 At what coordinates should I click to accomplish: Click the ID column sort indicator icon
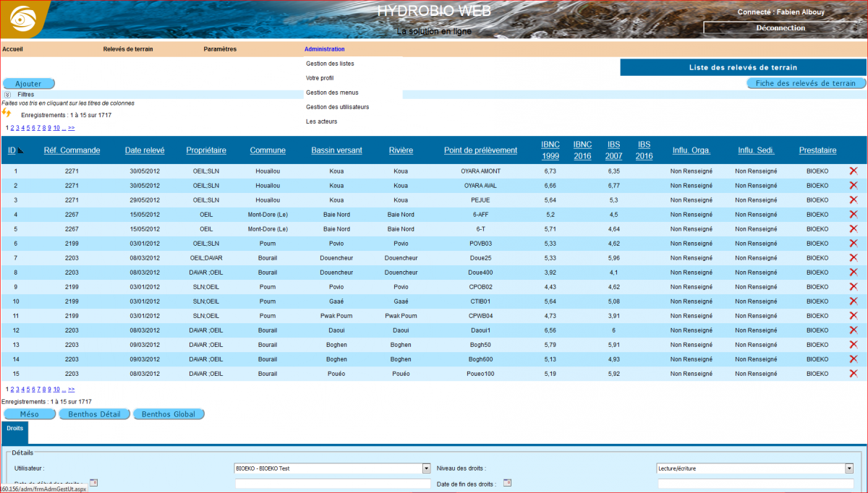(x=20, y=151)
